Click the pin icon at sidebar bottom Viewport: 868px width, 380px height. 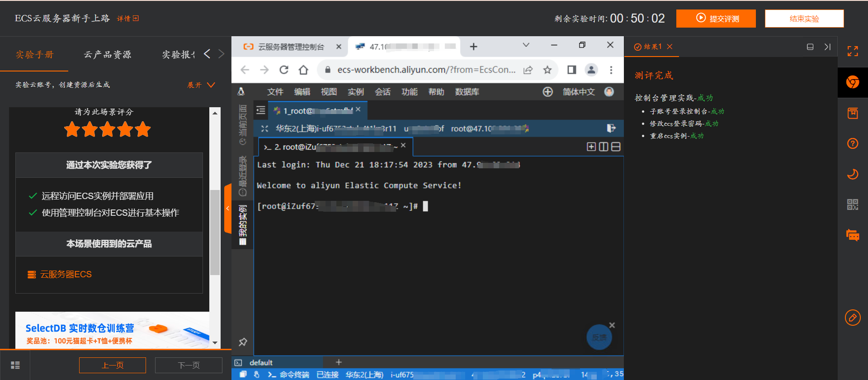coord(243,342)
